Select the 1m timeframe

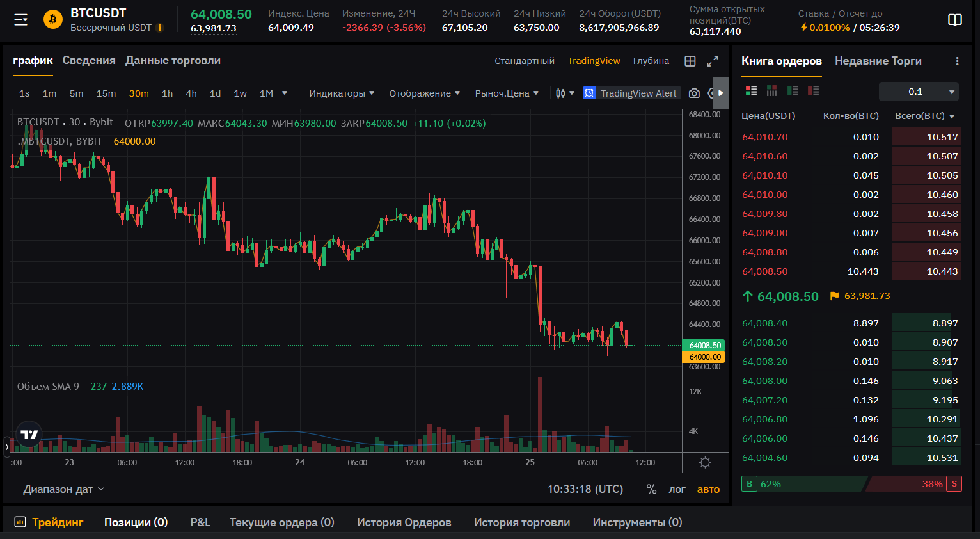(49, 93)
